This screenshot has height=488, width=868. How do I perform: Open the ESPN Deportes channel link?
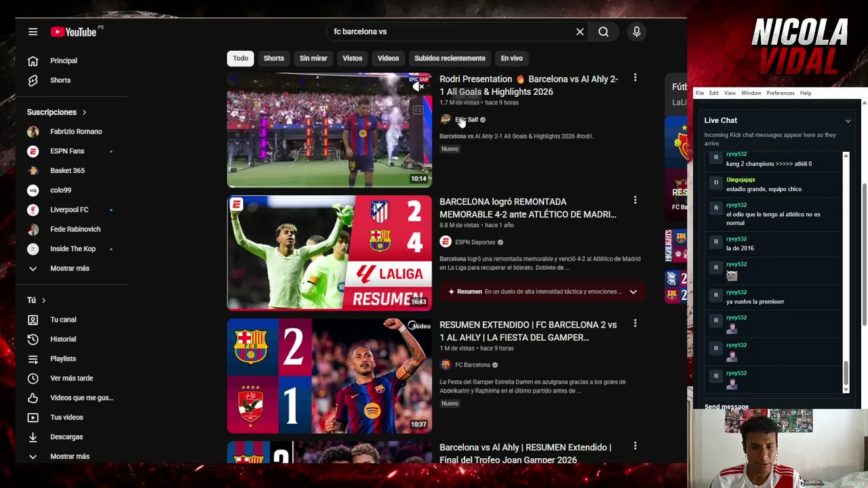[475, 242]
